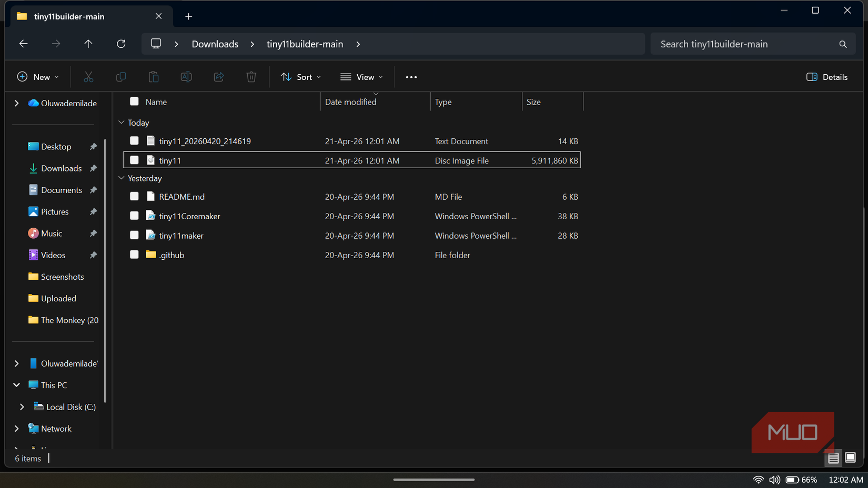Share the selected tiny11 disc image
Viewport: 868px width, 488px height.
(x=218, y=77)
